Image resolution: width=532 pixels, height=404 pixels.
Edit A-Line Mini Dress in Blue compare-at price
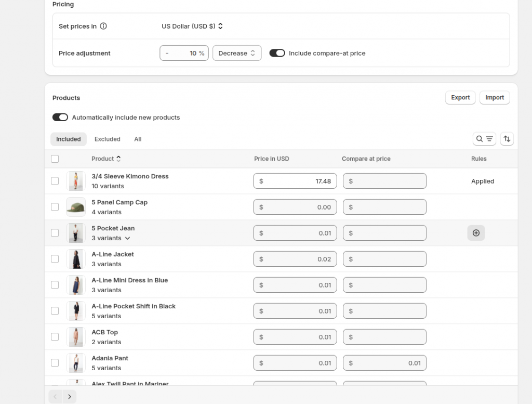[384, 285]
